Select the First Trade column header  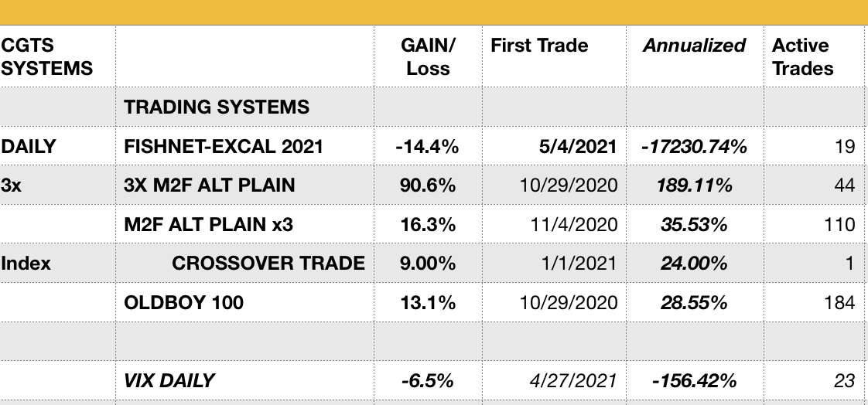click(x=539, y=46)
